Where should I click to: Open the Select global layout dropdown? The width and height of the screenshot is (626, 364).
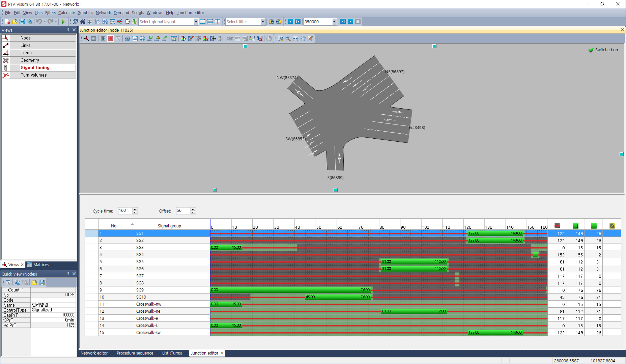pyautogui.click(x=196, y=22)
